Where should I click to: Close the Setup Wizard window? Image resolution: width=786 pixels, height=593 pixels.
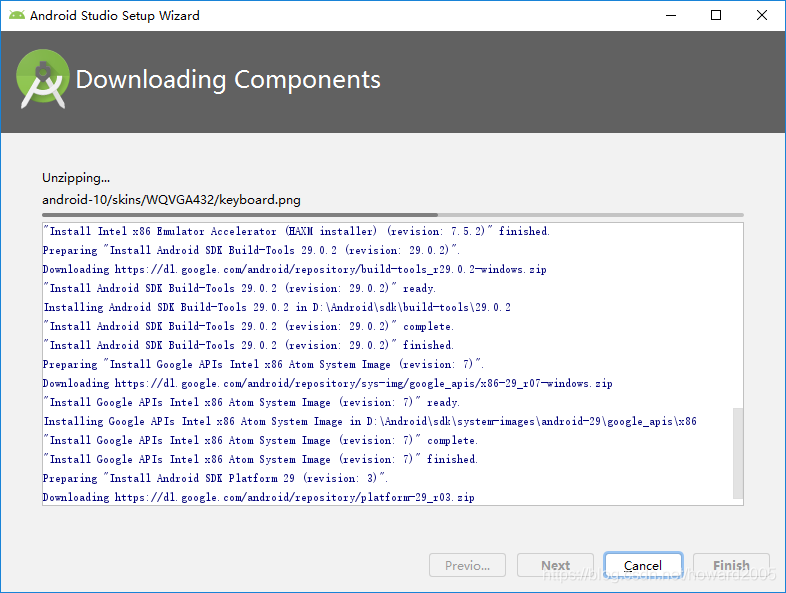(x=761, y=16)
